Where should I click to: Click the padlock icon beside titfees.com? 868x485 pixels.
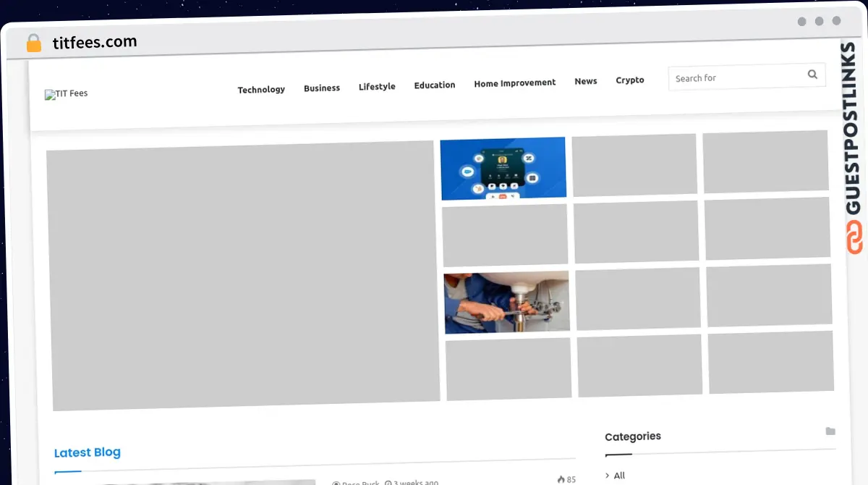[33, 43]
